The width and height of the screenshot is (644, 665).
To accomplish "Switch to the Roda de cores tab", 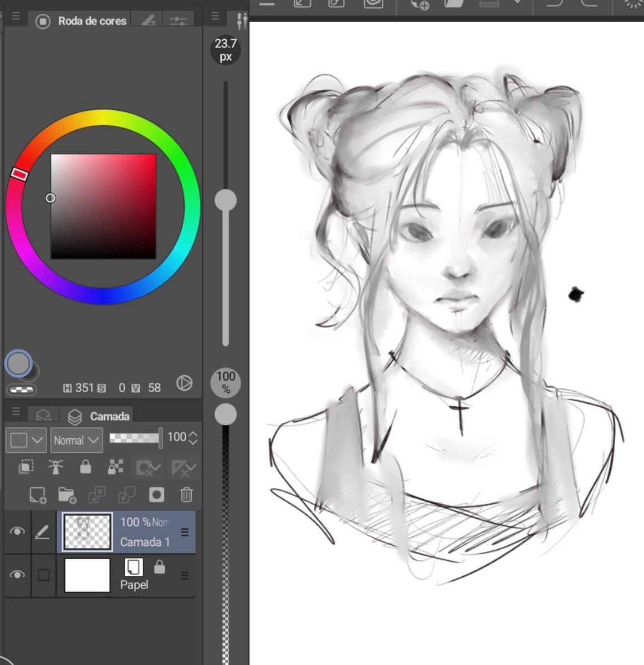I will coord(81,21).
